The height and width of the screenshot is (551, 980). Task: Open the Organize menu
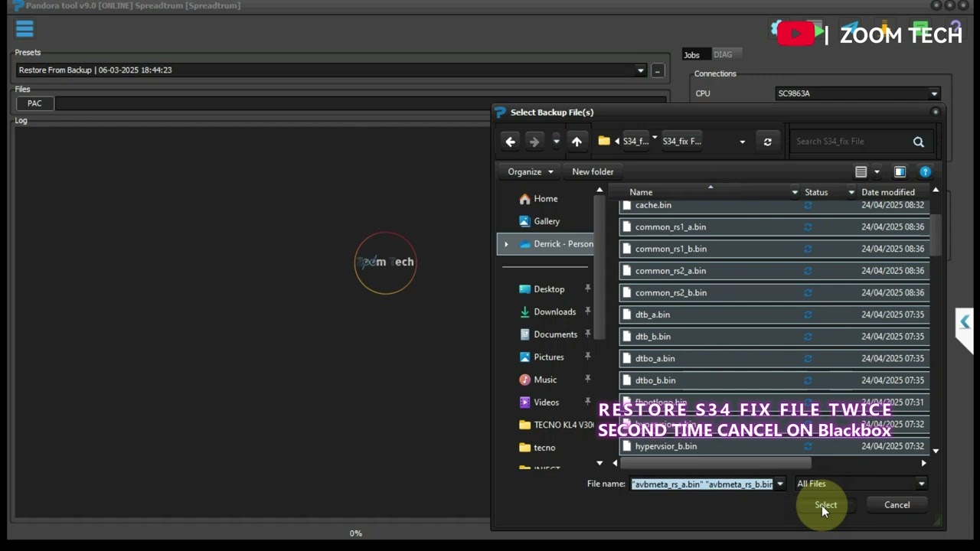click(530, 171)
